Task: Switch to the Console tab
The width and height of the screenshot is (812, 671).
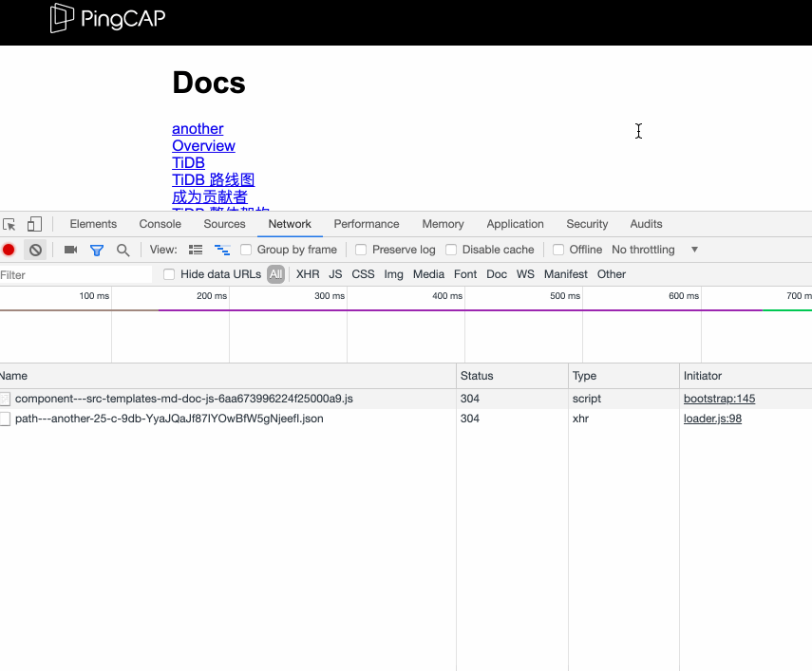Action: [160, 224]
